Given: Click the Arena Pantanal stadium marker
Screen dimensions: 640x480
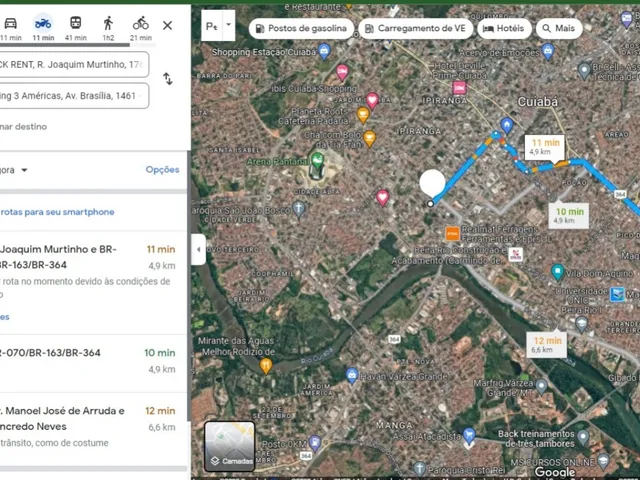Looking at the screenshot, I should (x=317, y=160).
